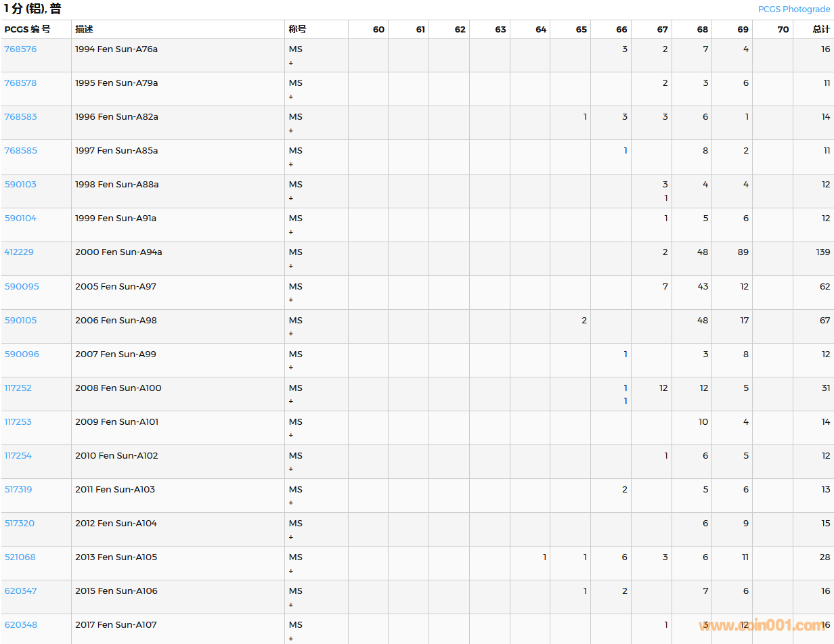Open PCGS number 768576 link
The height and width of the screenshot is (644, 834).
pos(20,49)
